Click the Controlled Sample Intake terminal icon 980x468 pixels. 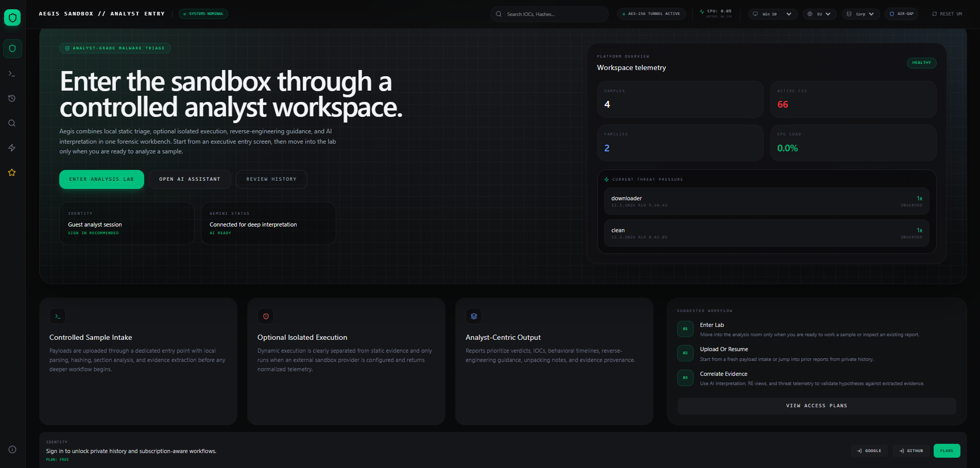58,316
